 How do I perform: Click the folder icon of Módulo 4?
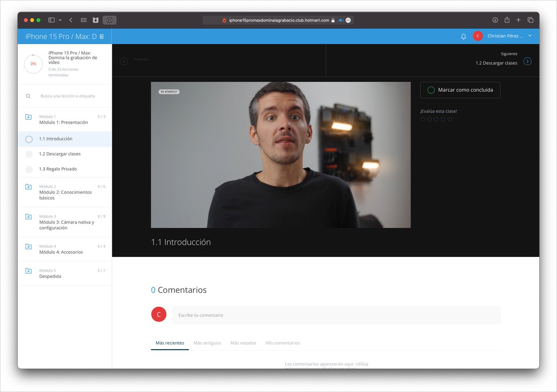click(28, 247)
